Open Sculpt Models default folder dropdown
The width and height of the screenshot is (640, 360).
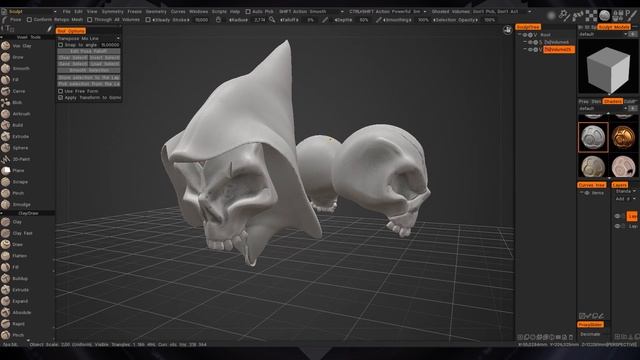tap(603, 34)
